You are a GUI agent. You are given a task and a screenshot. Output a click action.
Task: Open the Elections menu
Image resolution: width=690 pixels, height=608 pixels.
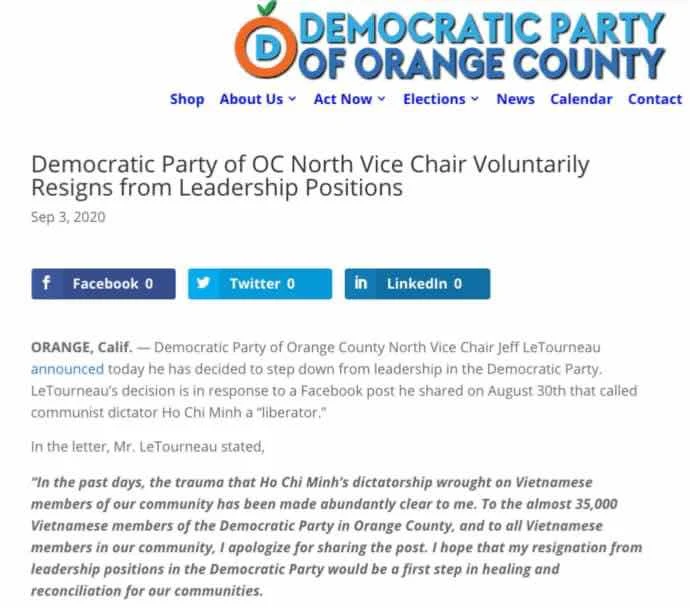(x=434, y=99)
